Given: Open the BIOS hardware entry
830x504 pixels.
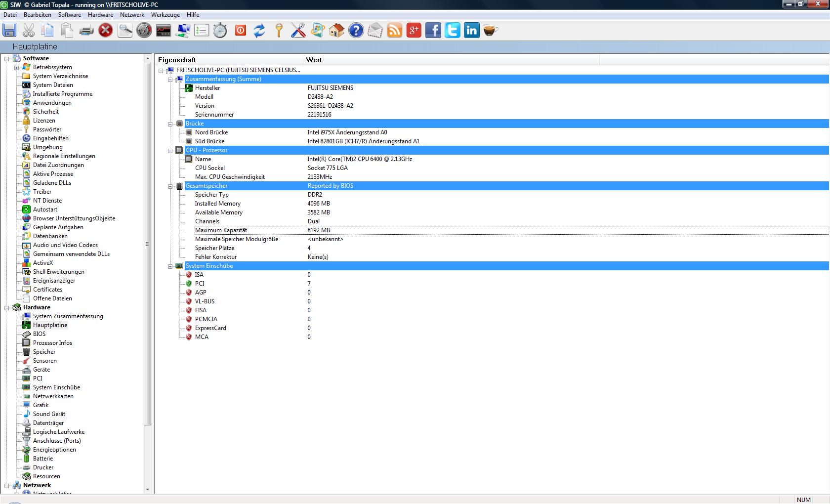Looking at the screenshot, I should click(39, 334).
